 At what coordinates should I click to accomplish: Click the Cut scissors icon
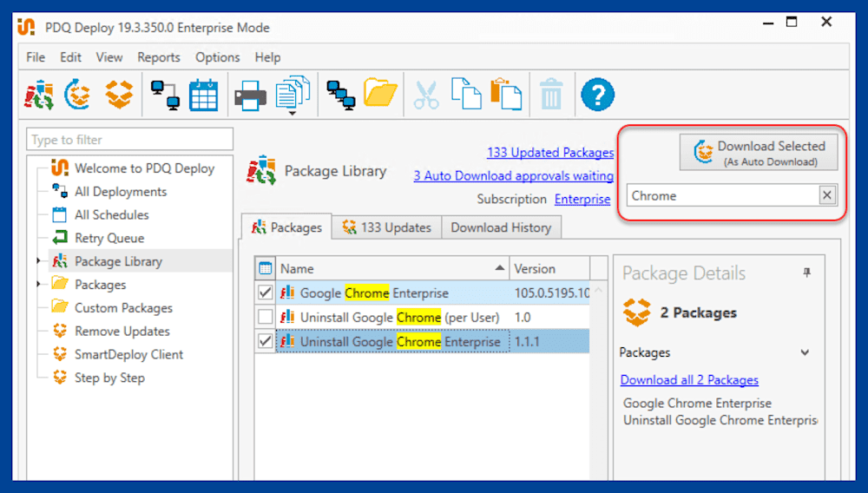[x=426, y=95]
